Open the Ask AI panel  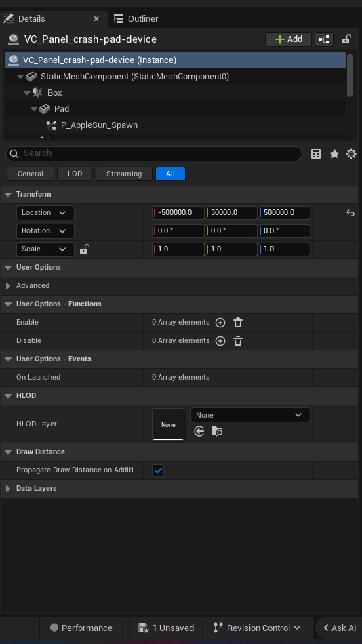coord(340,628)
